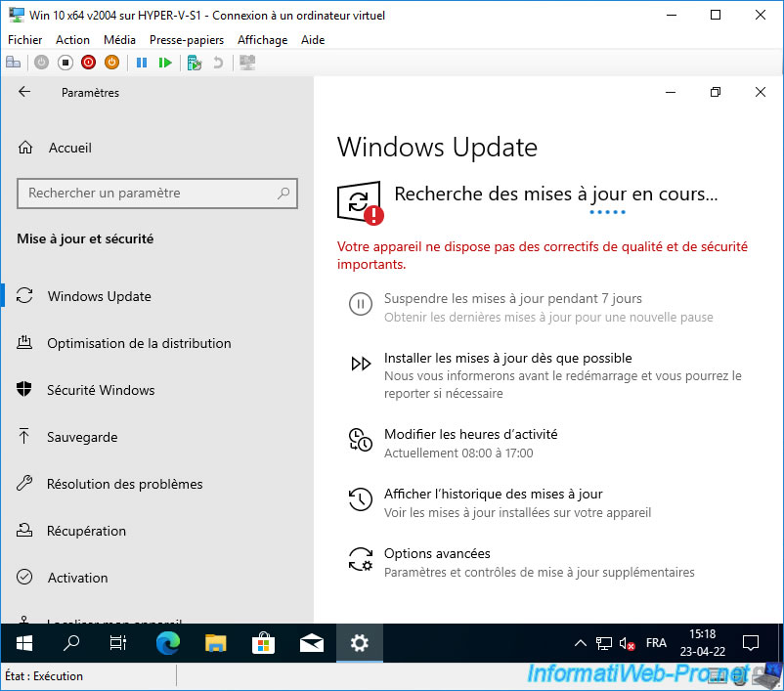Open the Affichage menu
Viewport: 784px width, 691px height.
263,40
